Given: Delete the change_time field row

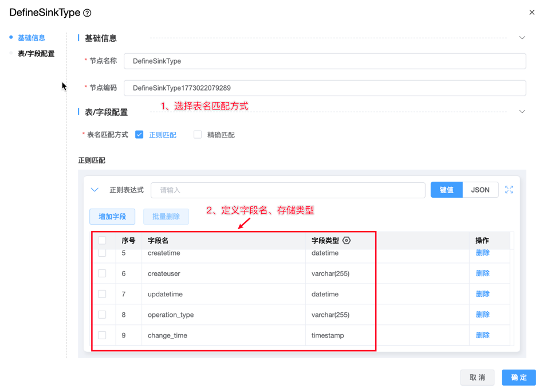Looking at the screenshot, I should [482, 335].
